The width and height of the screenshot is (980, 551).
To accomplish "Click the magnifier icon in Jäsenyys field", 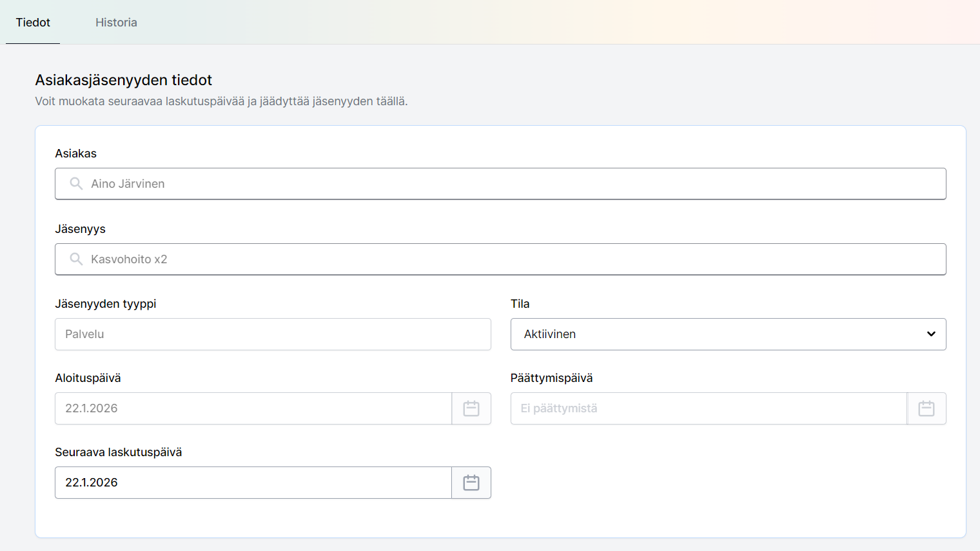I will pos(76,259).
